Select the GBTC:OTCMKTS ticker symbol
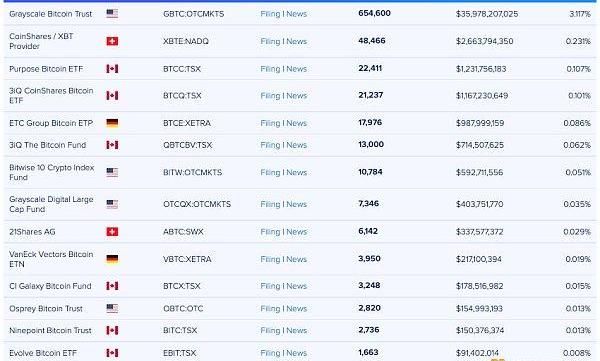Image resolution: width=600 pixels, height=361 pixels. click(194, 14)
